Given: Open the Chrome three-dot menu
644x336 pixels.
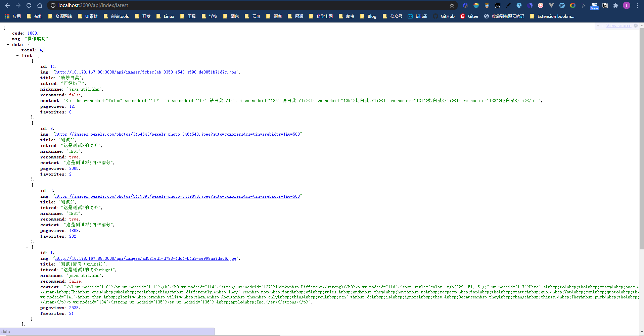Looking at the screenshot, I should pos(637,5).
